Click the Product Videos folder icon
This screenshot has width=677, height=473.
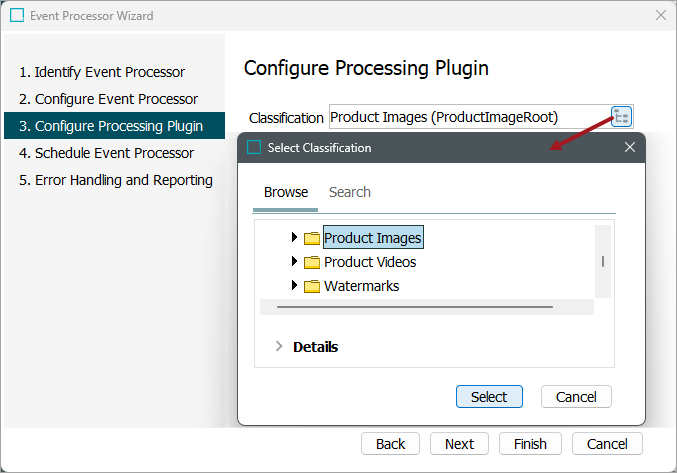pyautogui.click(x=312, y=262)
